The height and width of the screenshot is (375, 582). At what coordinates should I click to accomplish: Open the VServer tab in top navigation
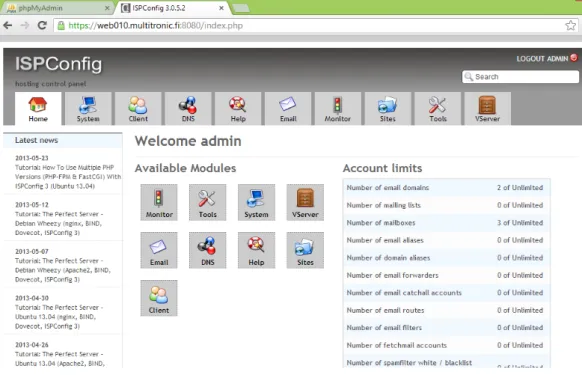(x=488, y=108)
